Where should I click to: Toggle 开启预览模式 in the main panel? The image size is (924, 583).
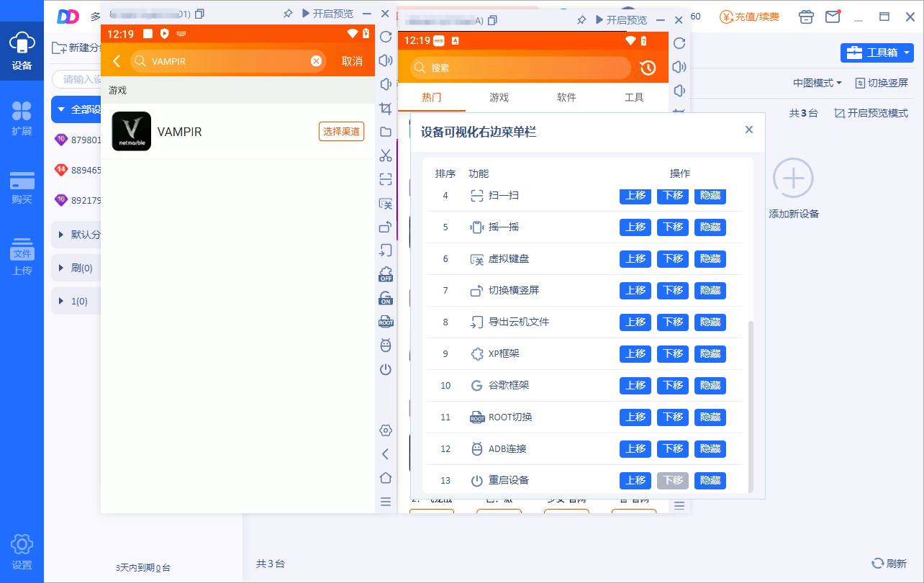pos(871,113)
